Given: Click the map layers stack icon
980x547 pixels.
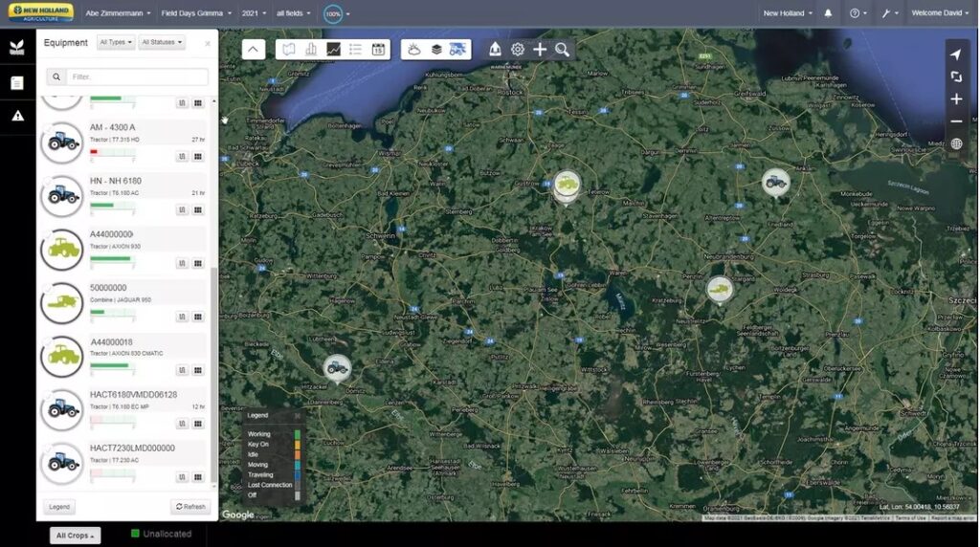Looking at the screenshot, I should 435,50.
